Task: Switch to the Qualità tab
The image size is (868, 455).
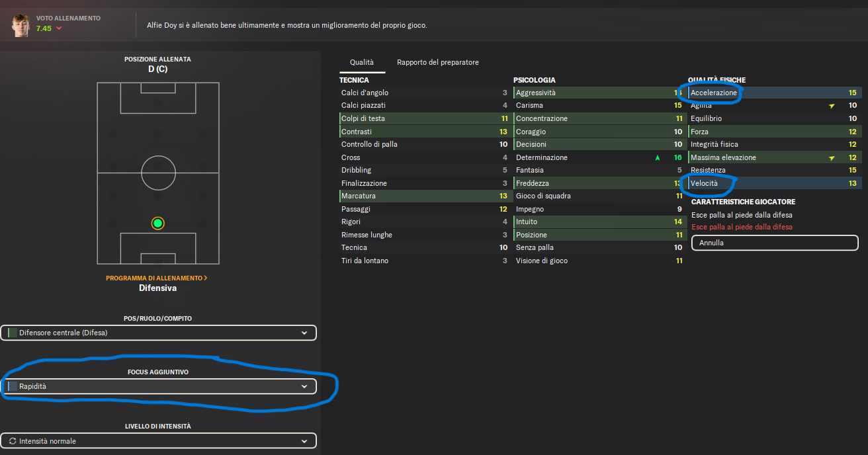Action: (361, 62)
